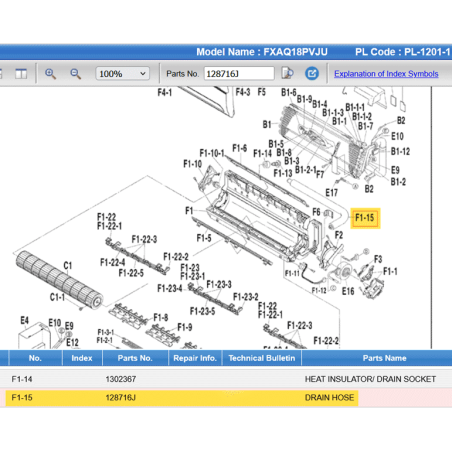The width and height of the screenshot is (452, 452).
Task: Click the B1 diagram label
Action: pos(267,125)
